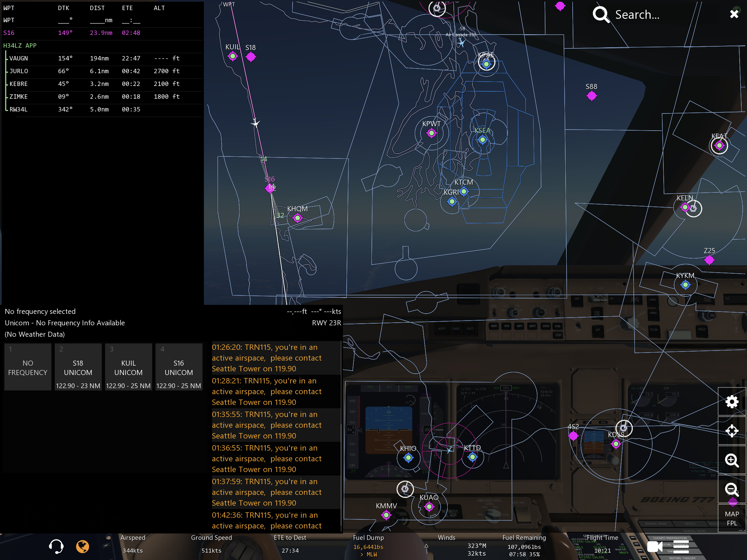Select NO FREQUENCY slot one

28,367
